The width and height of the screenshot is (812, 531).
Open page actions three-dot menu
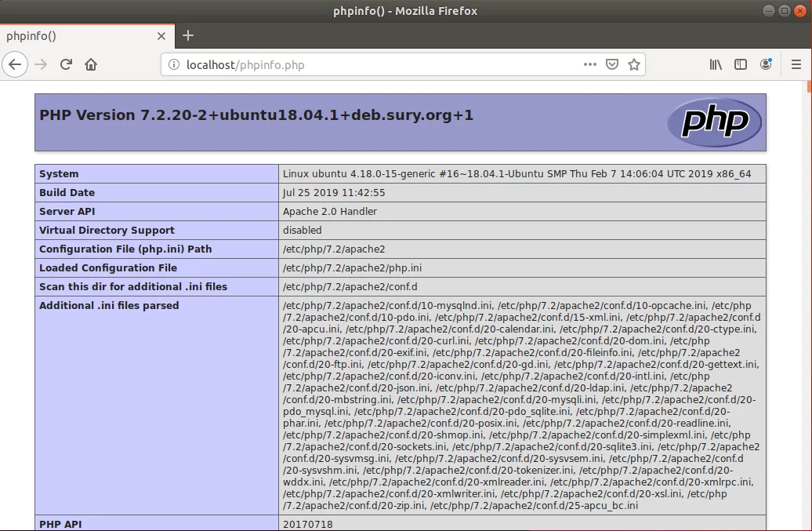(590, 65)
